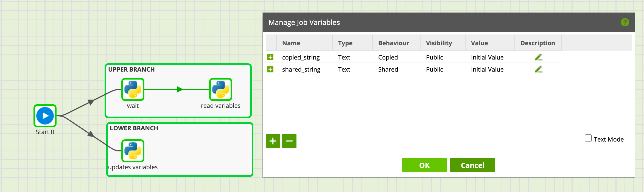Viewport: 644px width, 192px height.
Task: Change Visibility of copied_string variable
Action: coord(434,57)
